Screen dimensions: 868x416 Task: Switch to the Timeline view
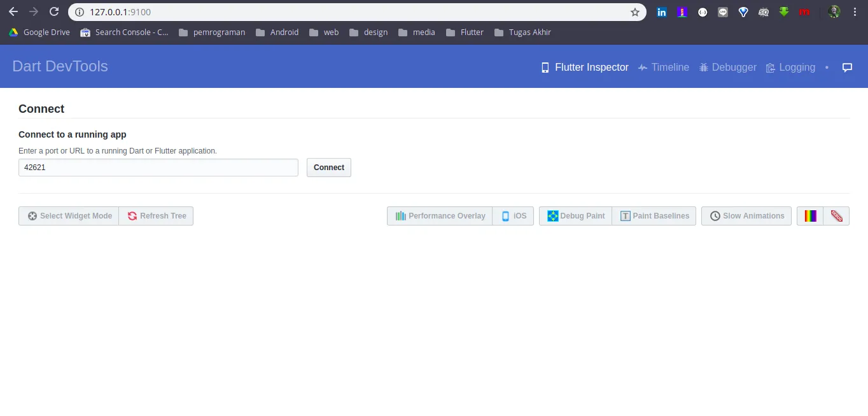(664, 67)
